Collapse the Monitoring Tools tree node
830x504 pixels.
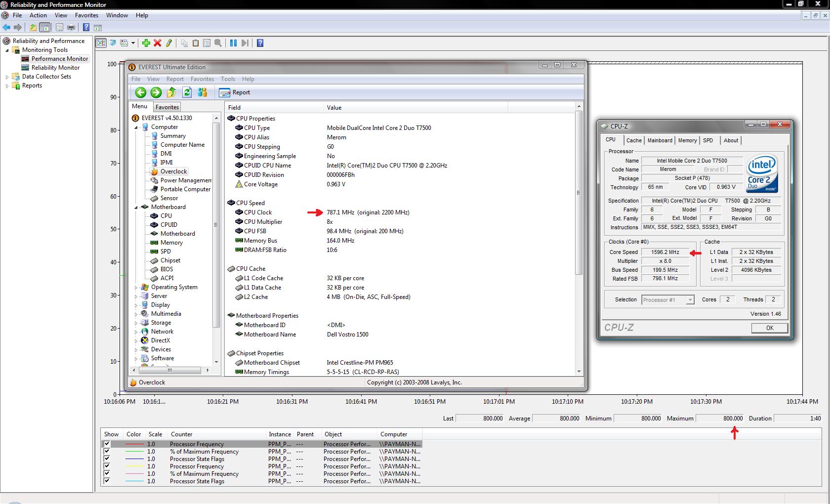(7, 50)
